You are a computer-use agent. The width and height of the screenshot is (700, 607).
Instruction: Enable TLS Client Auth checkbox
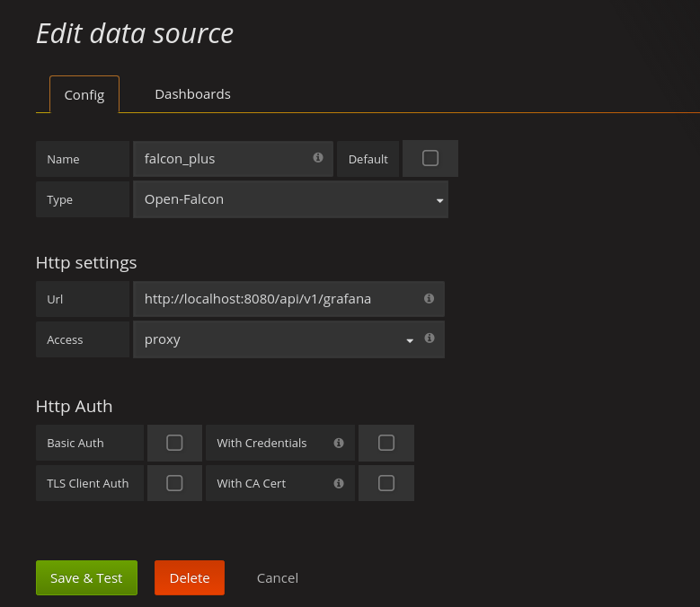click(174, 483)
